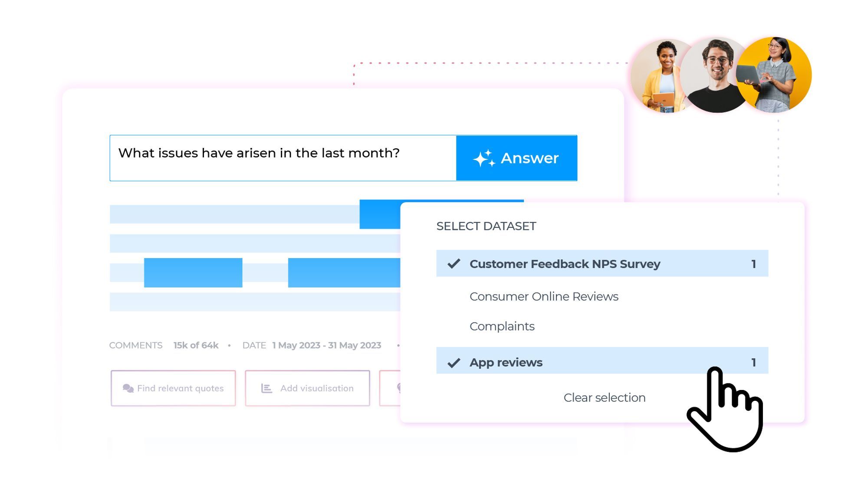Open the date range filter showing 1 May 2023

tap(325, 345)
